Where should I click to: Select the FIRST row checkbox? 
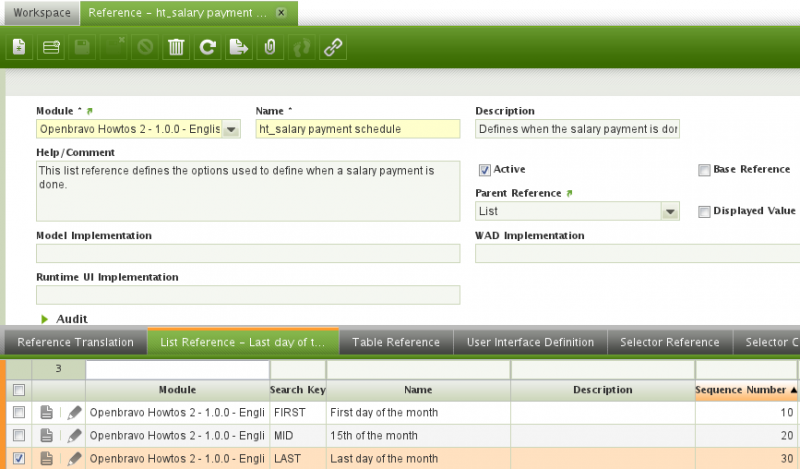(16, 412)
